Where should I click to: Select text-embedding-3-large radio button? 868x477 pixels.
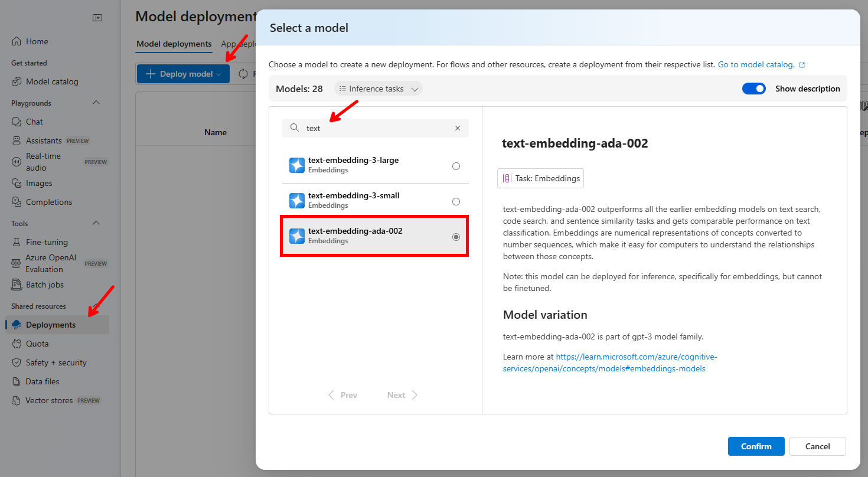pos(456,166)
